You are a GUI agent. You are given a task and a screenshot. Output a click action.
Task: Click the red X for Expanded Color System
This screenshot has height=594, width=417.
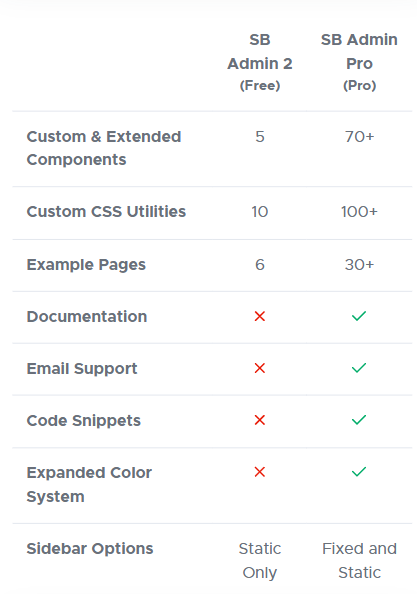point(260,472)
